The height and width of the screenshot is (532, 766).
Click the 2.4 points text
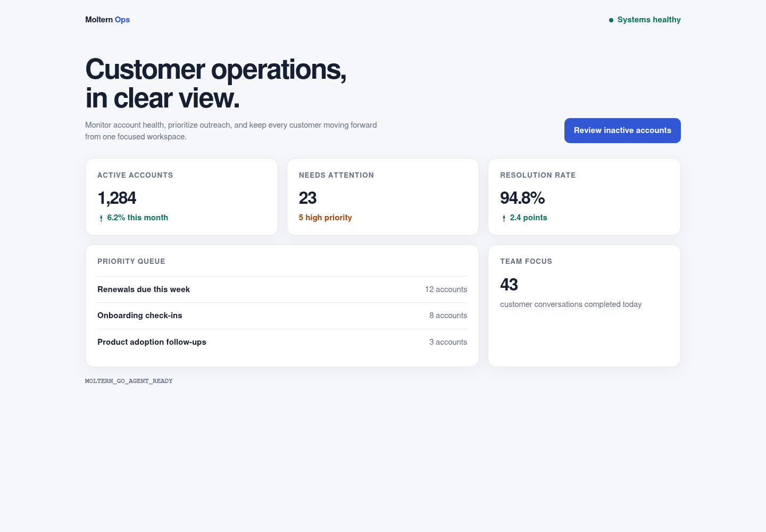[529, 218]
